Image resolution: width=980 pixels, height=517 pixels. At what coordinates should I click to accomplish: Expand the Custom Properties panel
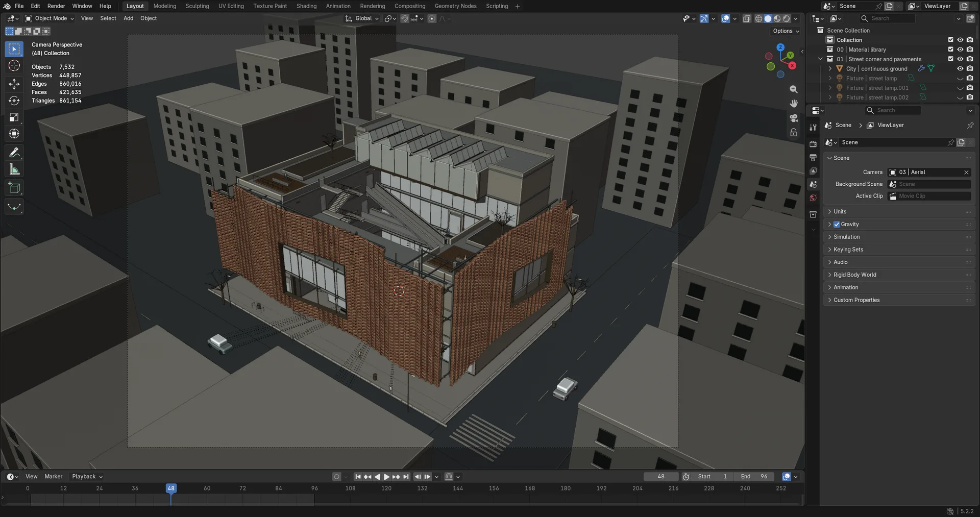898,300
